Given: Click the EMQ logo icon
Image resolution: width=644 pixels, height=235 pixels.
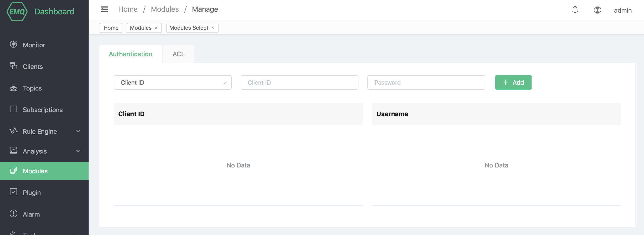Looking at the screenshot, I should 17,11.
